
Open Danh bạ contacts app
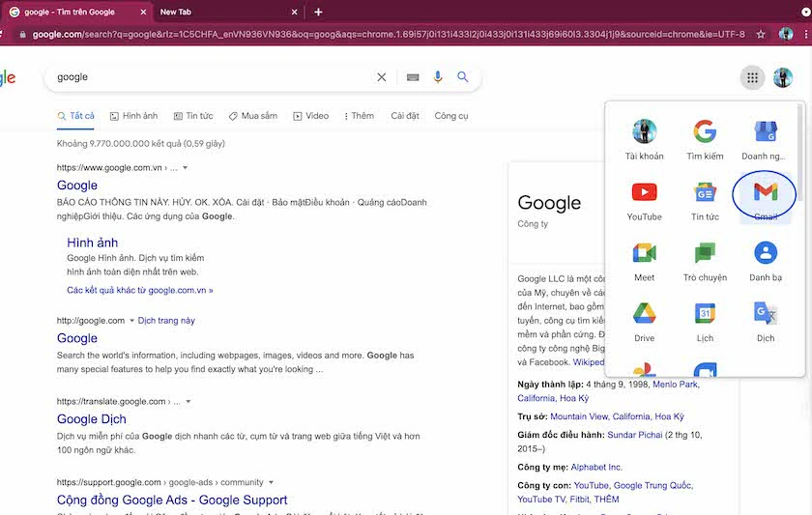click(765, 262)
